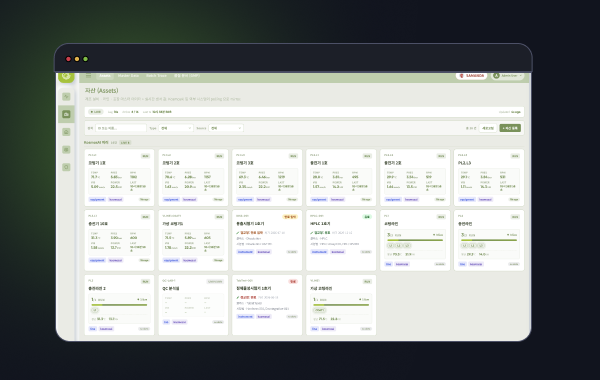
Task: Expand the Admin User account menu
Action: (x=507, y=76)
